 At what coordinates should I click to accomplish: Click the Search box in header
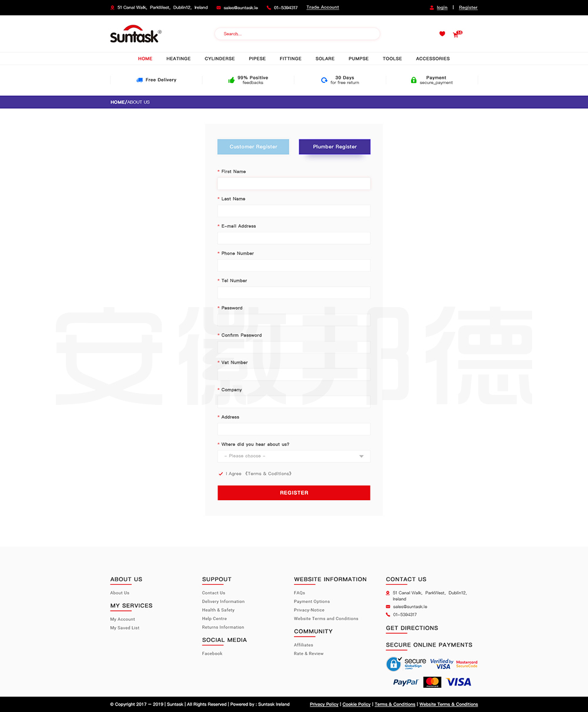pyautogui.click(x=297, y=34)
